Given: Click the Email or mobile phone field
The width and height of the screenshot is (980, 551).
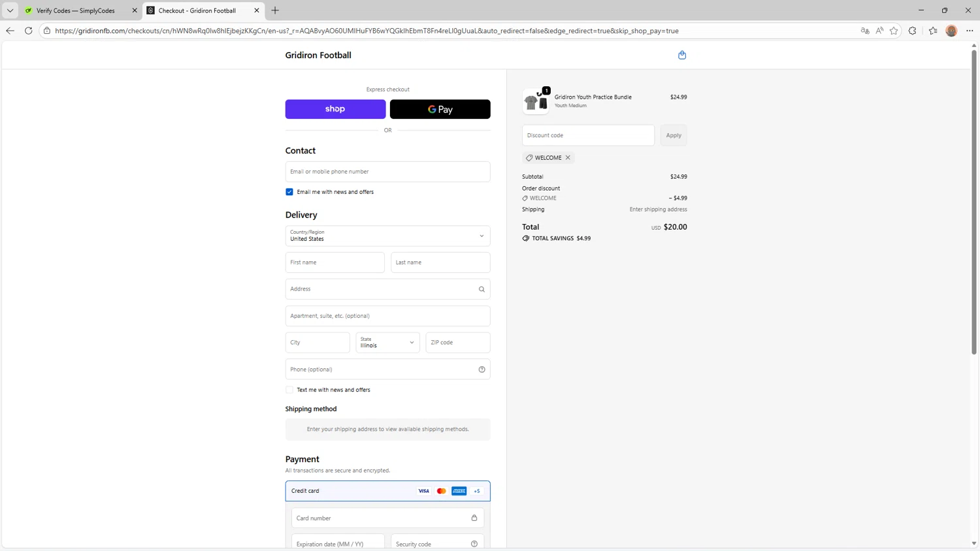Looking at the screenshot, I should click(x=387, y=172).
